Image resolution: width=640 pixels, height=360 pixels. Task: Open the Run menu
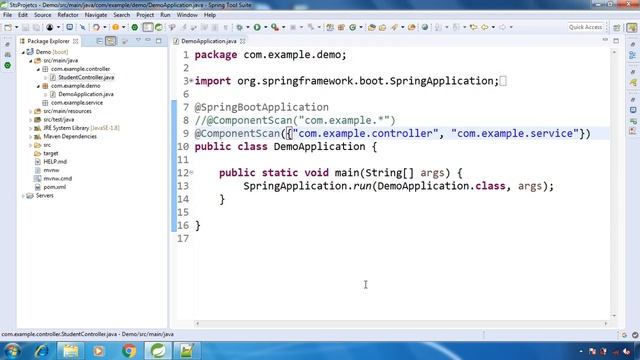[165, 15]
